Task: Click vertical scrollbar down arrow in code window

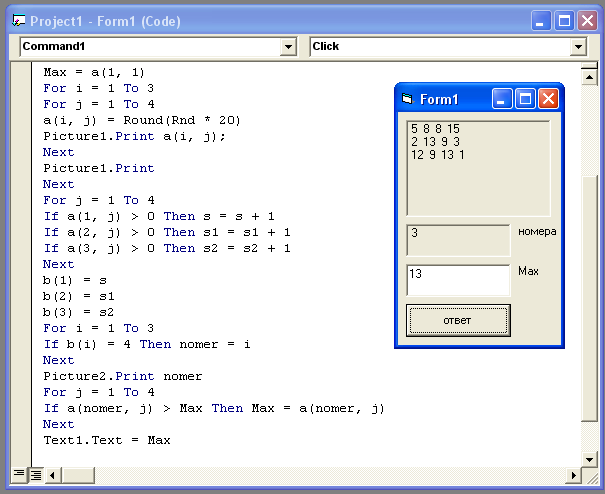Action: point(589,459)
